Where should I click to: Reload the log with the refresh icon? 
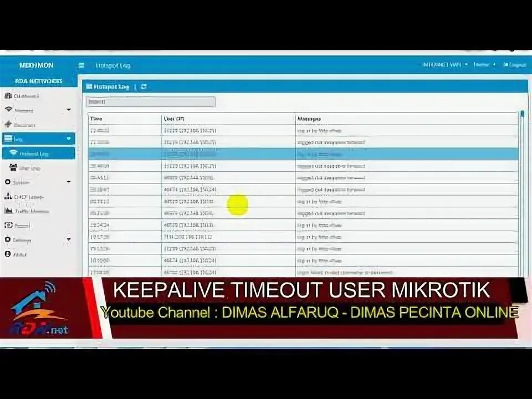pyautogui.click(x=144, y=87)
